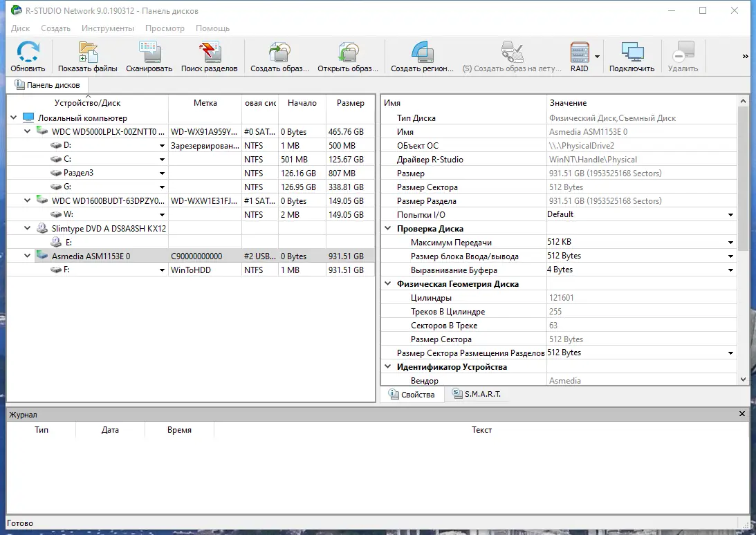Open the Создать menu

tap(55, 28)
